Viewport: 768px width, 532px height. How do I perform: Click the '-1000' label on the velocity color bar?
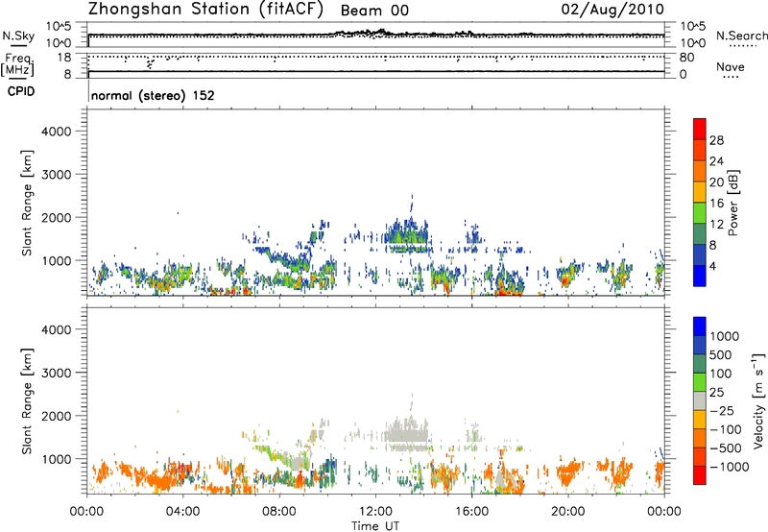[x=730, y=467]
